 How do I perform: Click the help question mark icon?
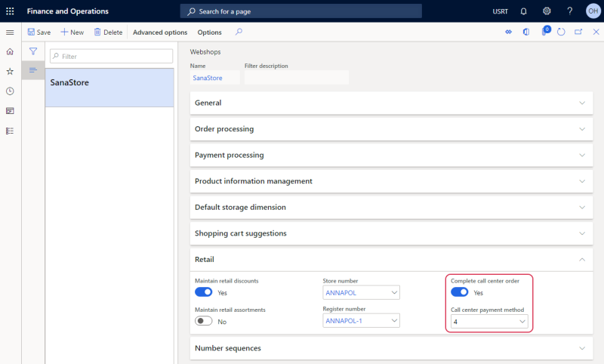point(570,11)
